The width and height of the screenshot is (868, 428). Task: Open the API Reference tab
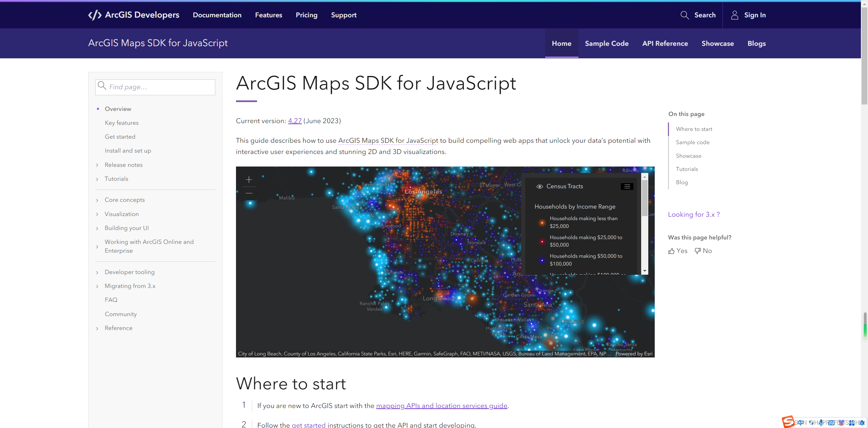tap(665, 43)
